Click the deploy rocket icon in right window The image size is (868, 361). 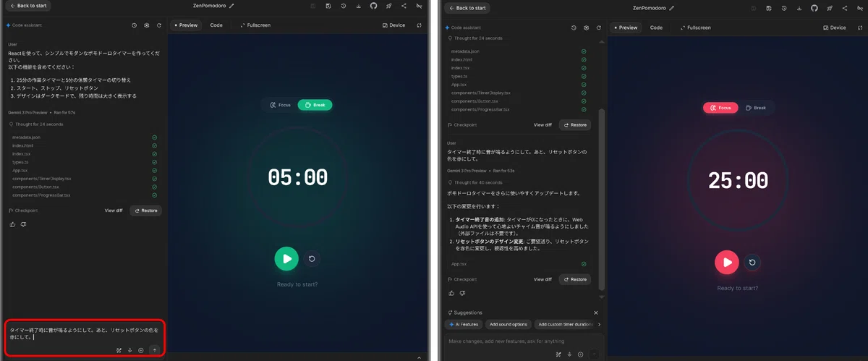pos(829,8)
